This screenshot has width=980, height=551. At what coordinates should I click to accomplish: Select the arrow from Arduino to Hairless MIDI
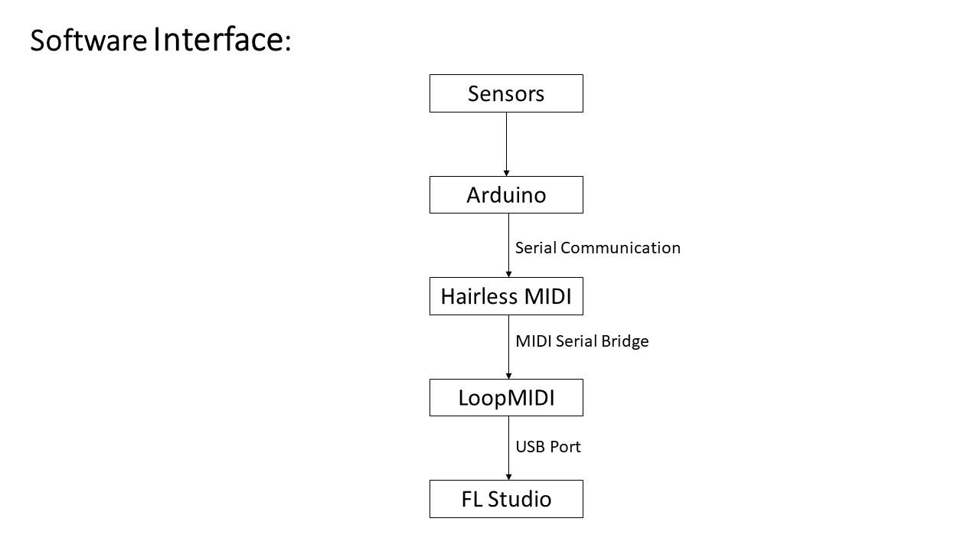pos(508,245)
